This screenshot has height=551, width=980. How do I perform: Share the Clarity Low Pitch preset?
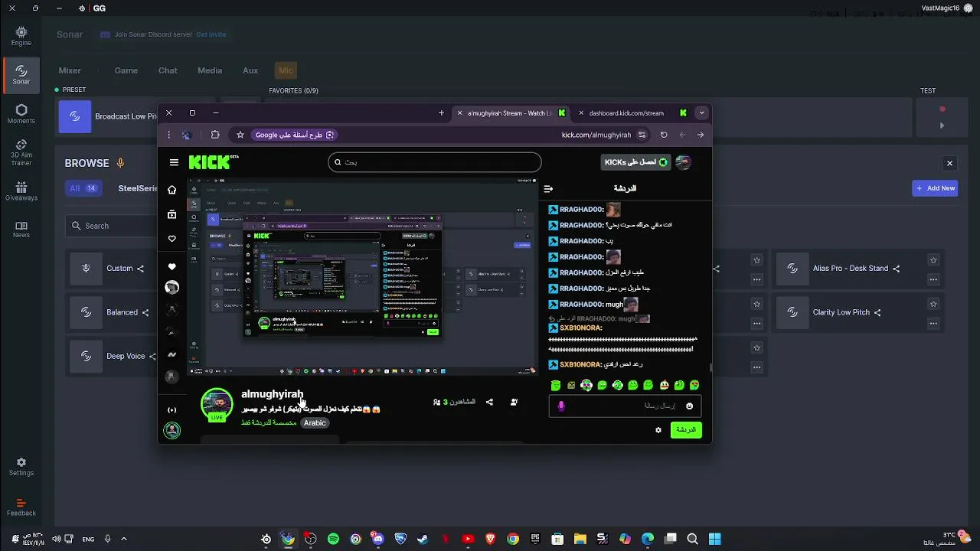tap(877, 312)
